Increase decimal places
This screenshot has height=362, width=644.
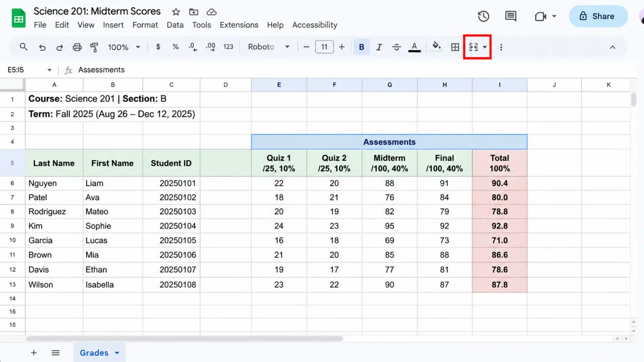tap(210, 47)
